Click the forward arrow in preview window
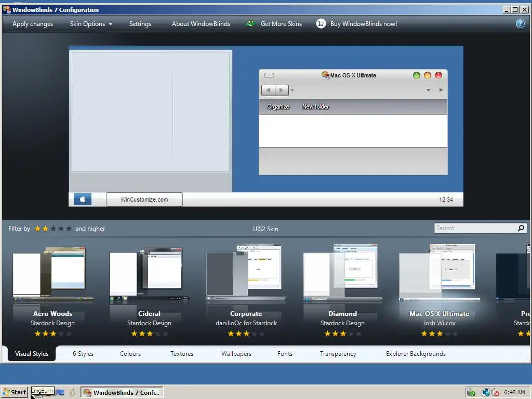The height and width of the screenshot is (399, 532). coord(282,90)
